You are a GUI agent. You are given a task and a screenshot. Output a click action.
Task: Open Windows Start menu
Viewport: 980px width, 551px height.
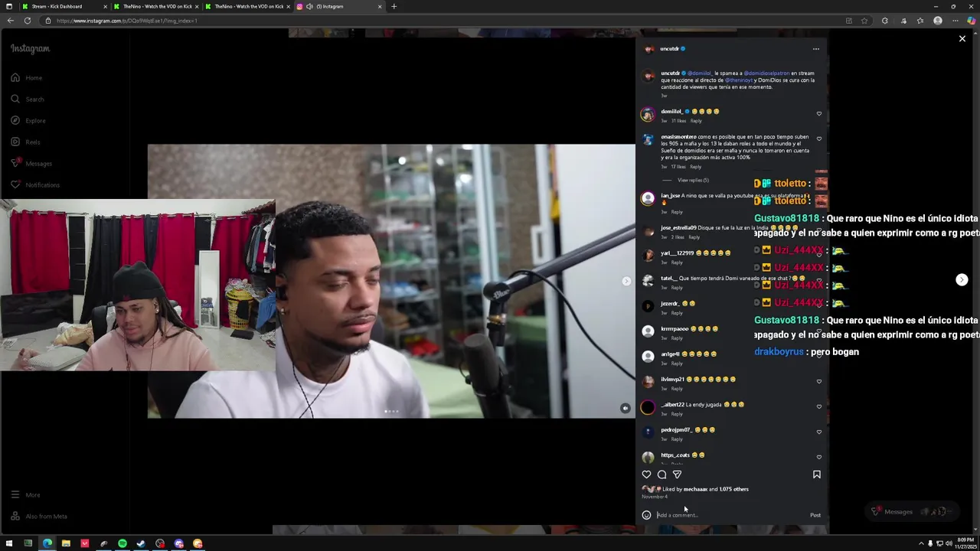tap(10, 543)
